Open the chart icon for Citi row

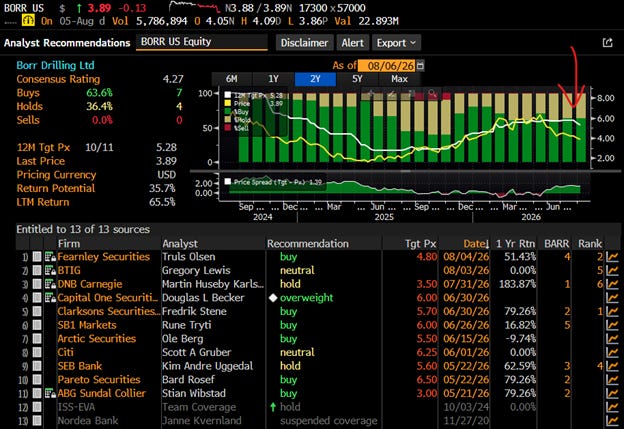point(612,353)
